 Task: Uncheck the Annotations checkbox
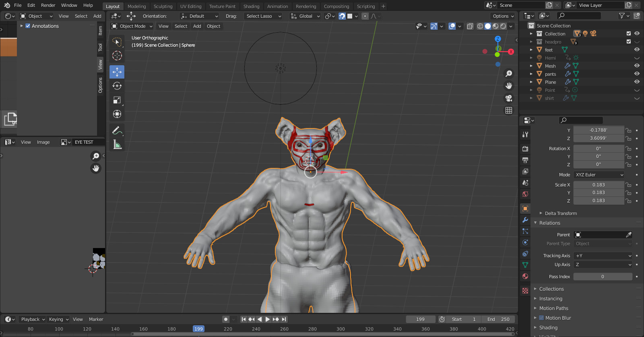(x=28, y=26)
